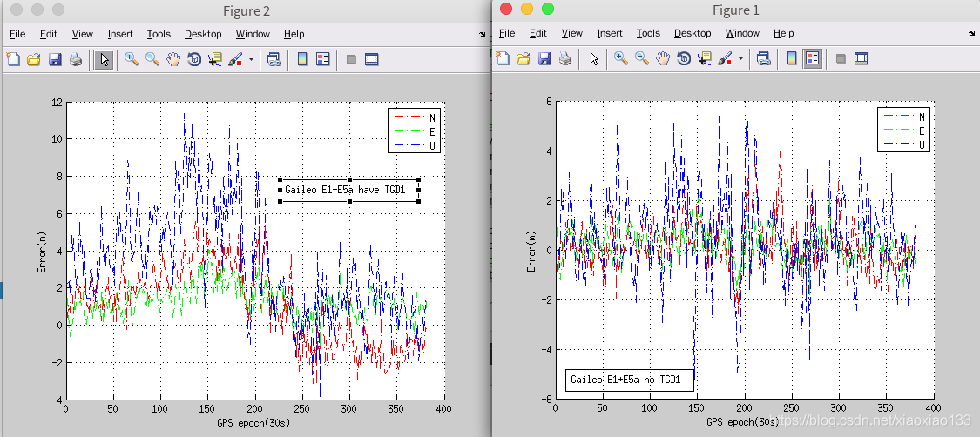Open the File menu in Figure 2
Screen dimensions: 980x437
pos(17,34)
